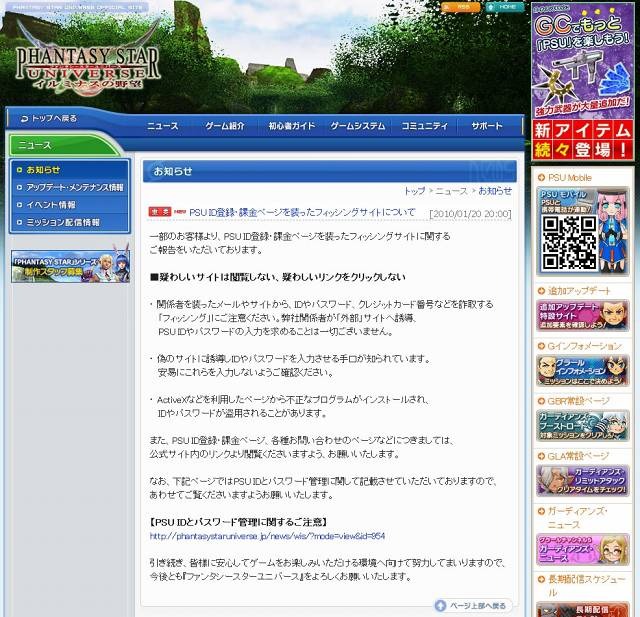Open the 追加アップデート特設サイト banner
This screenshot has width=640, height=617.
(x=582, y=315)
